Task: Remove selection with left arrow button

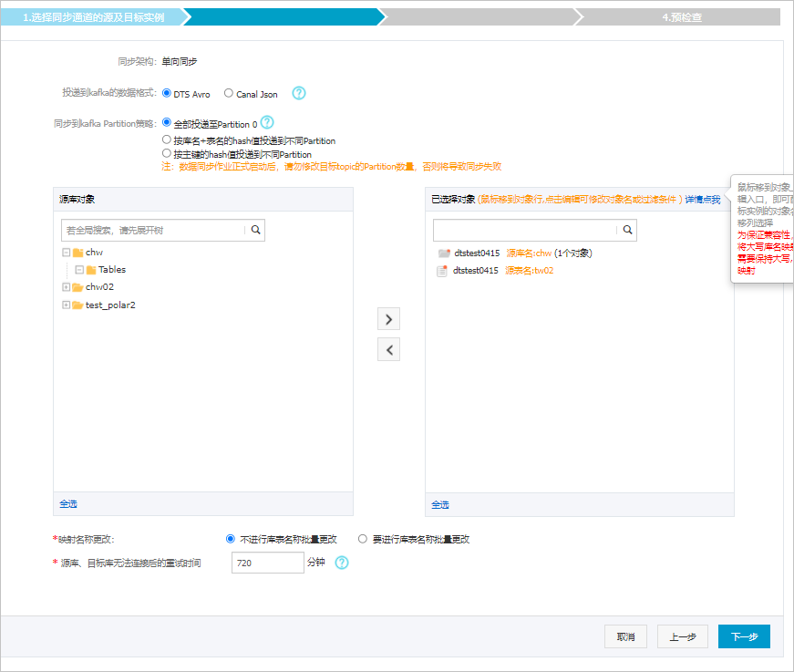Action: (389, 349)
